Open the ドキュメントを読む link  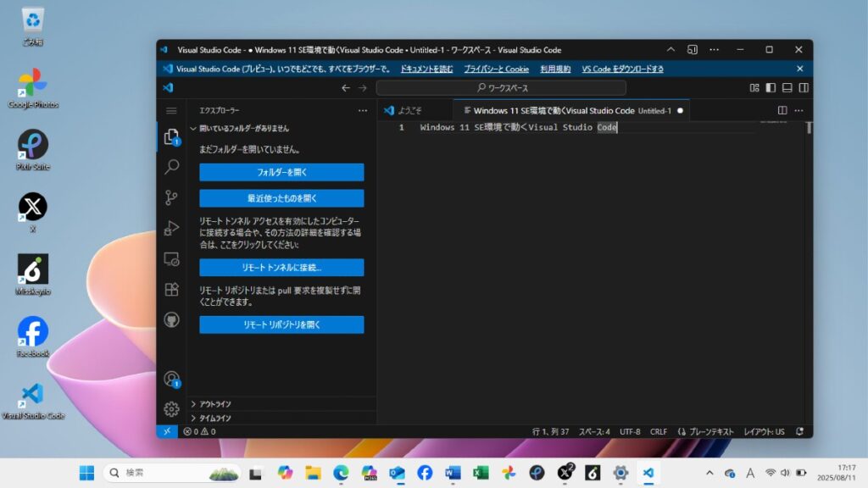click(x=427, y=69)
